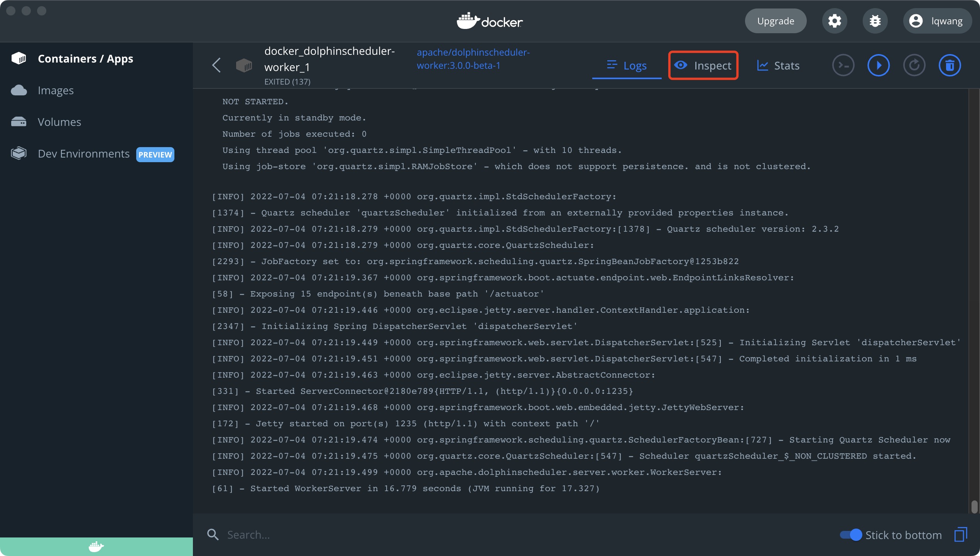Open the Stats tab

(x=778, y=65)
